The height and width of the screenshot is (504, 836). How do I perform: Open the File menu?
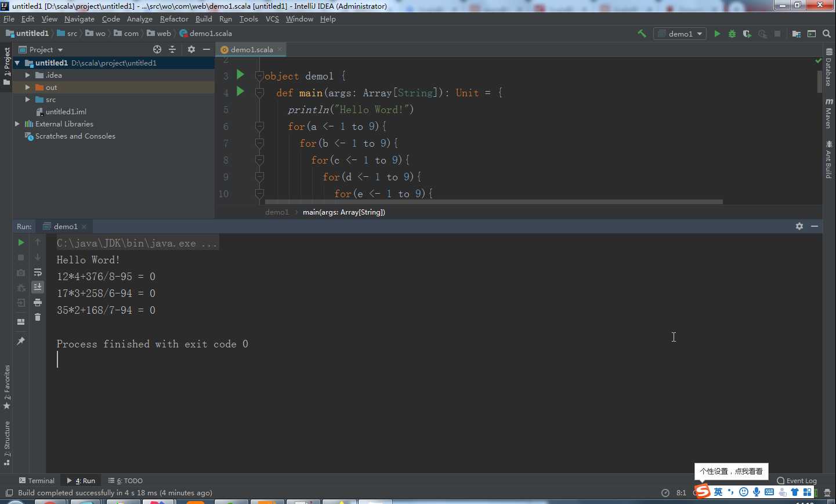9,19
